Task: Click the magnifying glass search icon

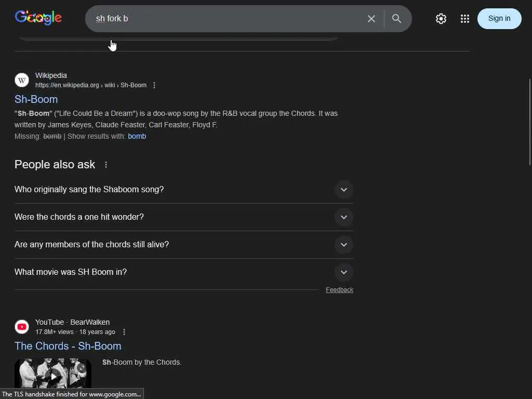Action: [396, 19]
